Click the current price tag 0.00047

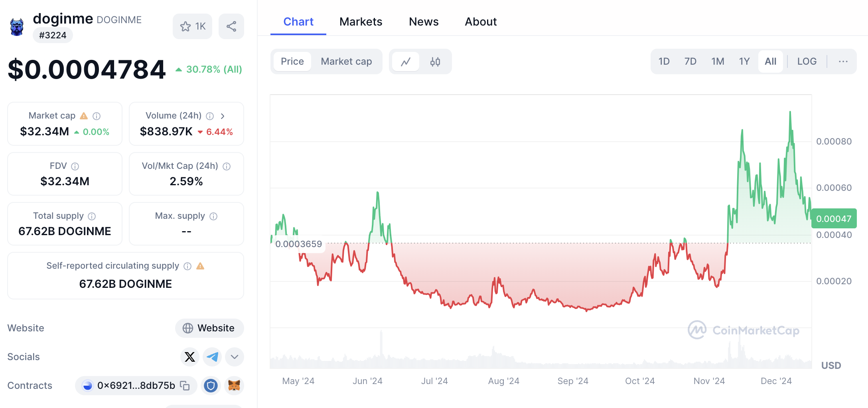click(834, 219)
